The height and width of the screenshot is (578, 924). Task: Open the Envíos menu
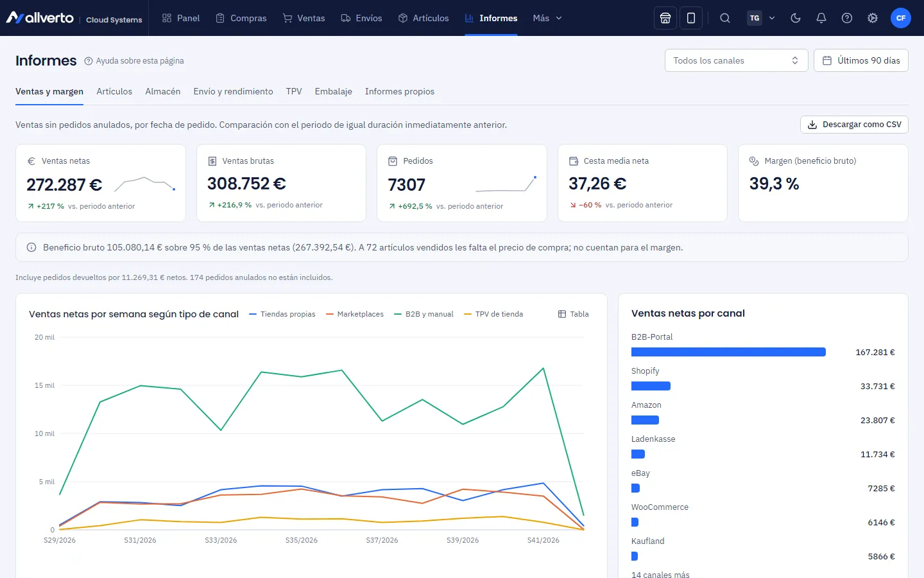click(x=361, y=18)
